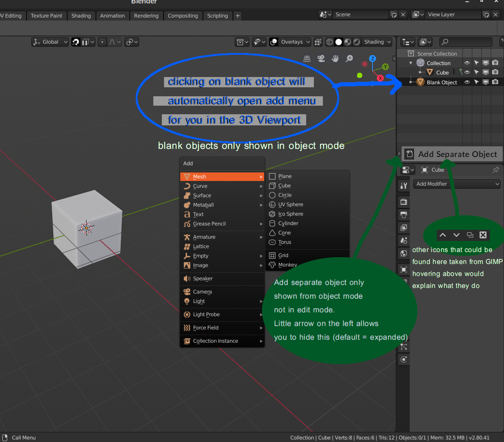Hide the Cube in the outliner
The image size is (504, 442).
point(467,73)
